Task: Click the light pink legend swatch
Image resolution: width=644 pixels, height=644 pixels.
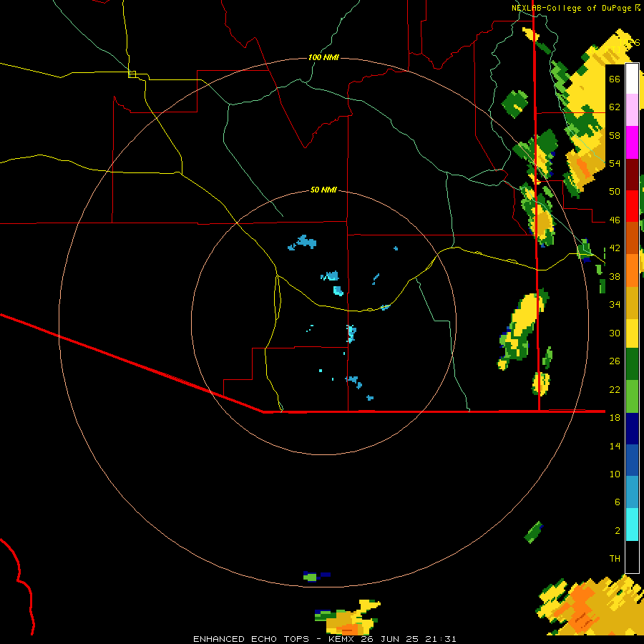Action: [x=632, y=110]
